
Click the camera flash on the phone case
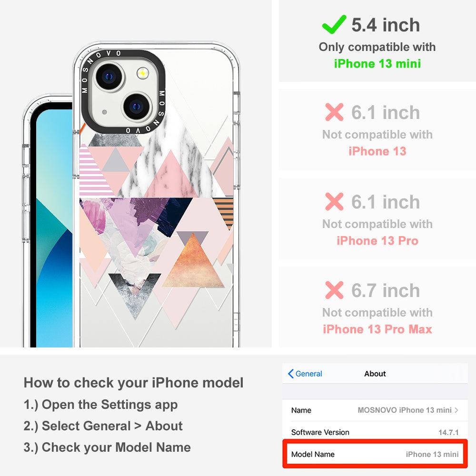tap(143, 73)
